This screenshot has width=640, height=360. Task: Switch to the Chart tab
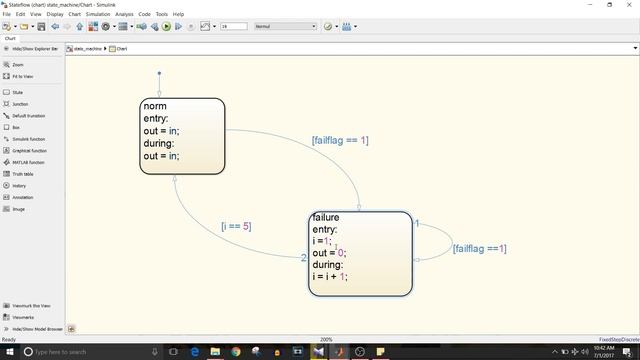10,38
